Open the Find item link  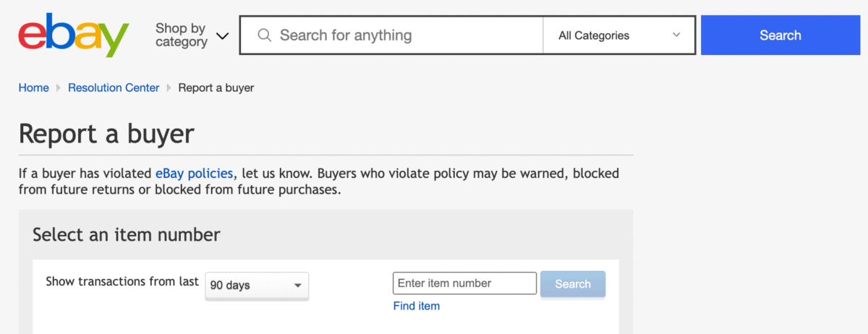click(x=417, y=306)
